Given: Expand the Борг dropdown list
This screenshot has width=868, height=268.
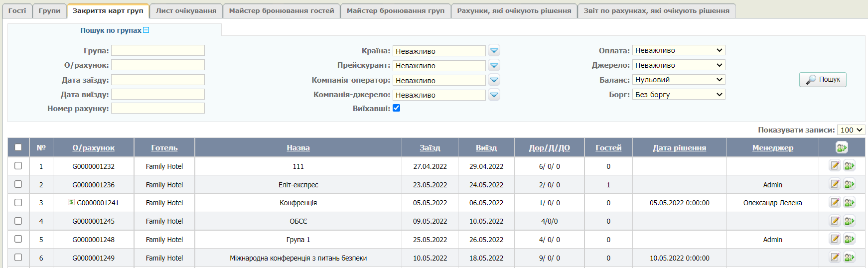Looking at the screenshot, I should click(678, 95).
